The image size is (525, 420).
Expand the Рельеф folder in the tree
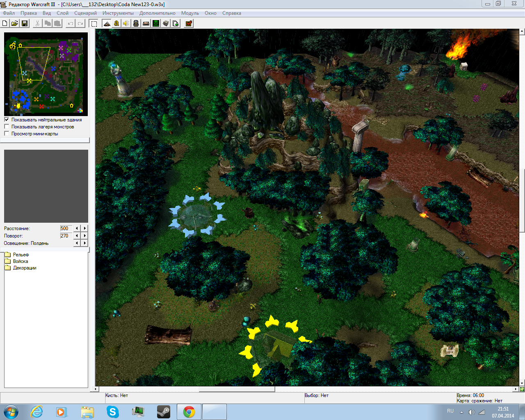pyautogui.click(x=17, y=255)
